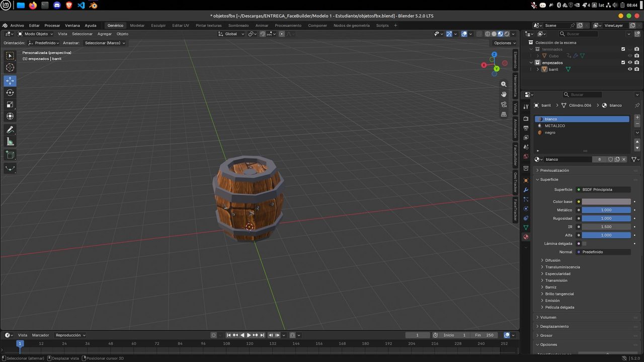The width and height of the screenshot is (644, 362).
Task: Toggle camera view with the camera icon
Action: click(504, 104)
